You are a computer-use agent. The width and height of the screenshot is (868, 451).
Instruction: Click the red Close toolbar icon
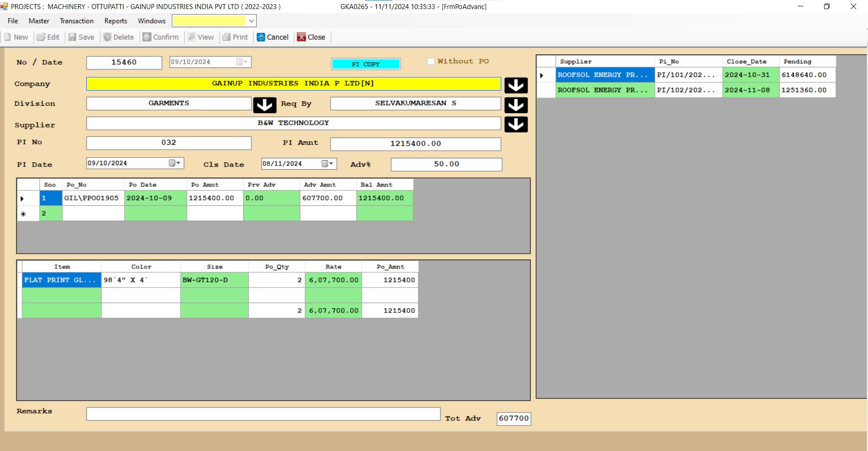(302, 37)
